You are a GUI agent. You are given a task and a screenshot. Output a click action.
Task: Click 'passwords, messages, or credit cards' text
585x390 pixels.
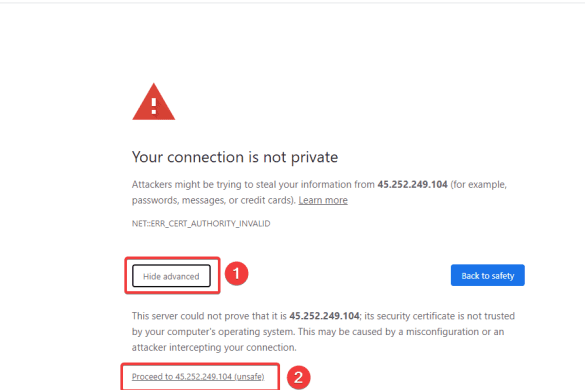(x=213, y=200)
